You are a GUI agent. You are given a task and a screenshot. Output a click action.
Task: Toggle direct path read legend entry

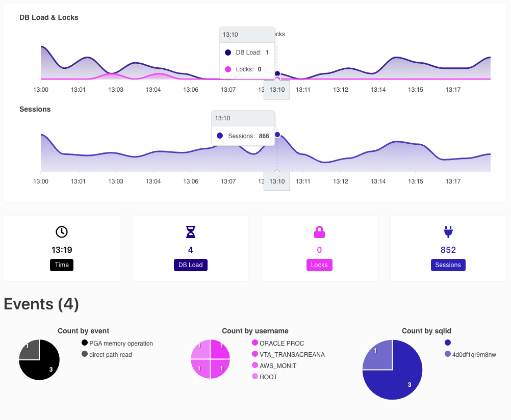click(107, 355)
